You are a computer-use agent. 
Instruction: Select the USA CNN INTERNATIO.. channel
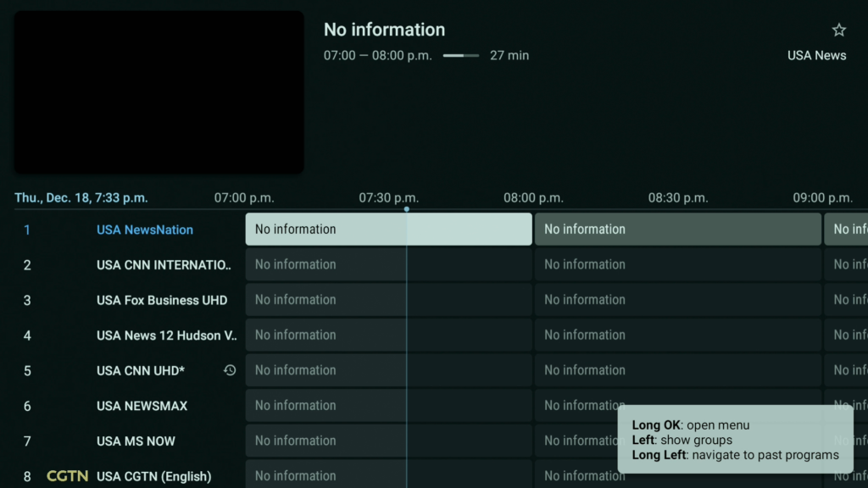pos(164,265)
